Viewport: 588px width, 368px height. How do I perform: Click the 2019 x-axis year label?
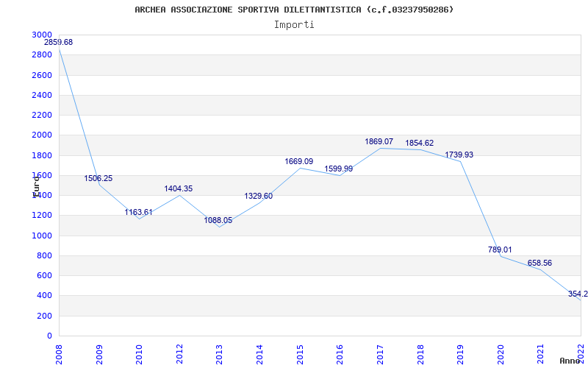(460, 354)
